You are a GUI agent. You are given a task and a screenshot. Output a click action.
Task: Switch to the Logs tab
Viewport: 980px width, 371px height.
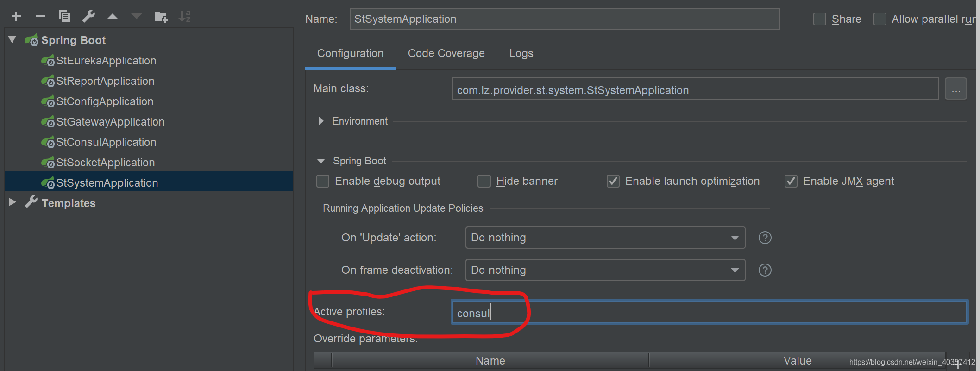pos(521,53)
